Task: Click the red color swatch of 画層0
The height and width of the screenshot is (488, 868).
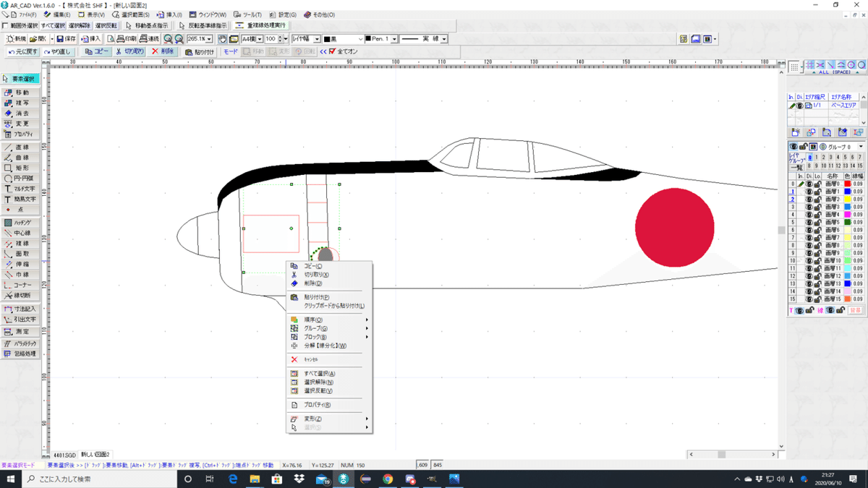Action: [847, 184]
